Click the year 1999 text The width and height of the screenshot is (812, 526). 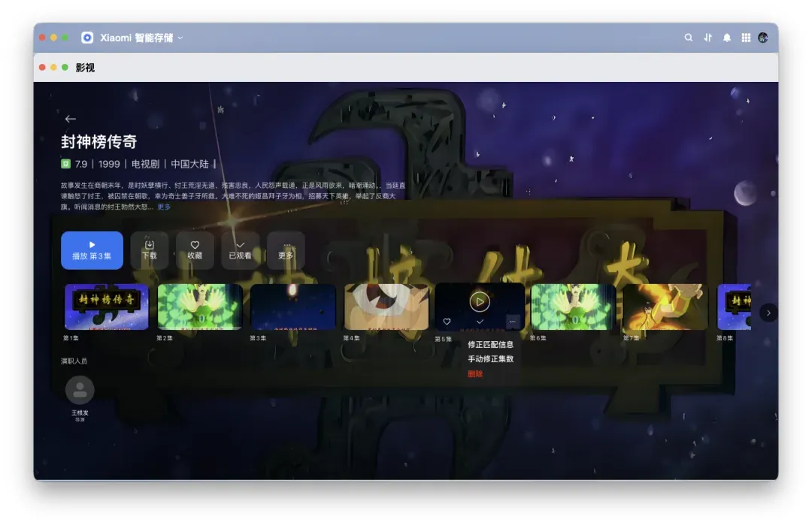[109, 164]
